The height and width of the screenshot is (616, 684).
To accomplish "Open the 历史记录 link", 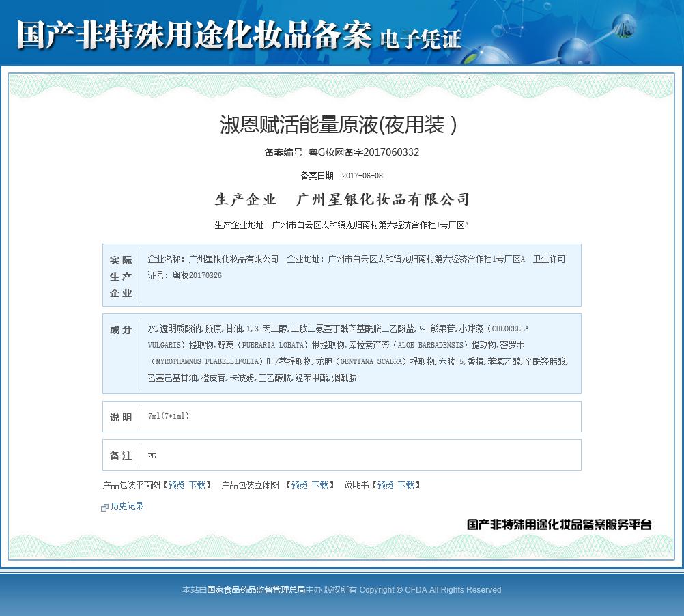I will coord(127,506).
